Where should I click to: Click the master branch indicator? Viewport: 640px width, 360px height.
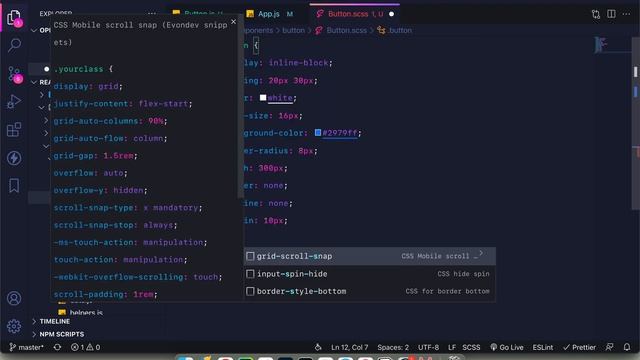tap(26, 347)
